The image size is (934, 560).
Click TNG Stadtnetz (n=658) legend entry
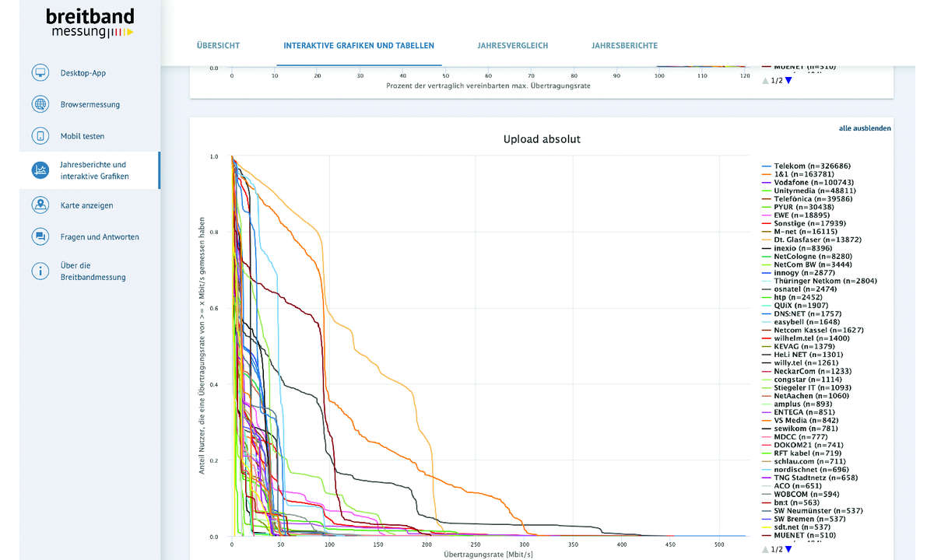pyautogui.click(x=810, y=477)
